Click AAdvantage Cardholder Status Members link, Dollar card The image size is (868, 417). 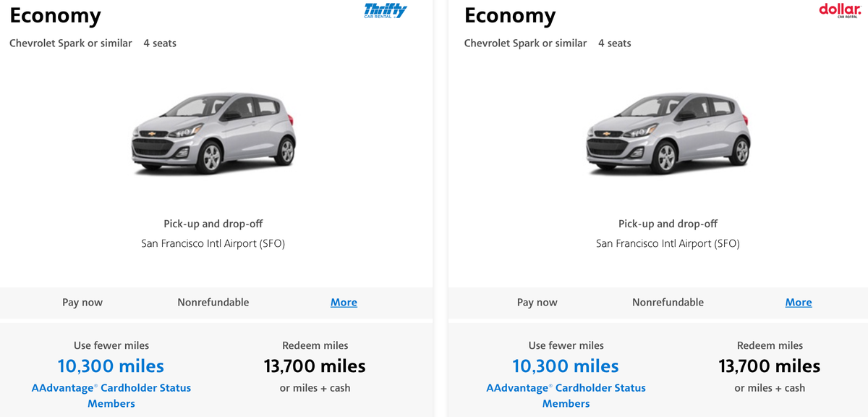click(566, 395)
